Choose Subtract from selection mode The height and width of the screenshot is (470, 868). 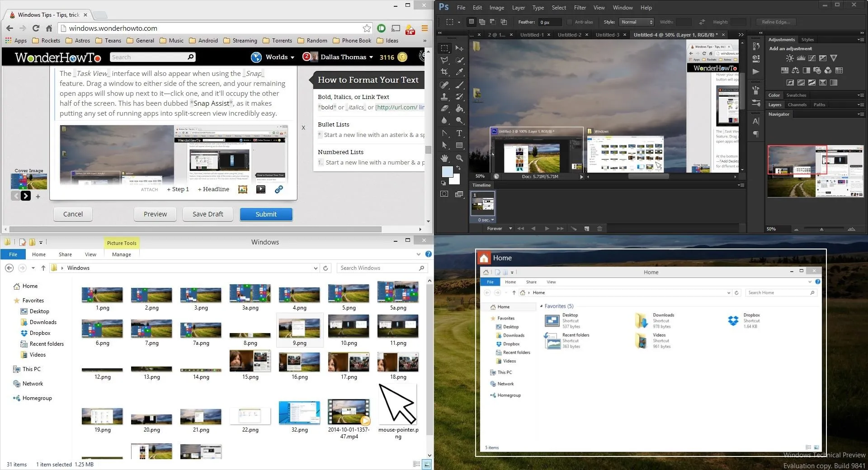click(493, 22)
